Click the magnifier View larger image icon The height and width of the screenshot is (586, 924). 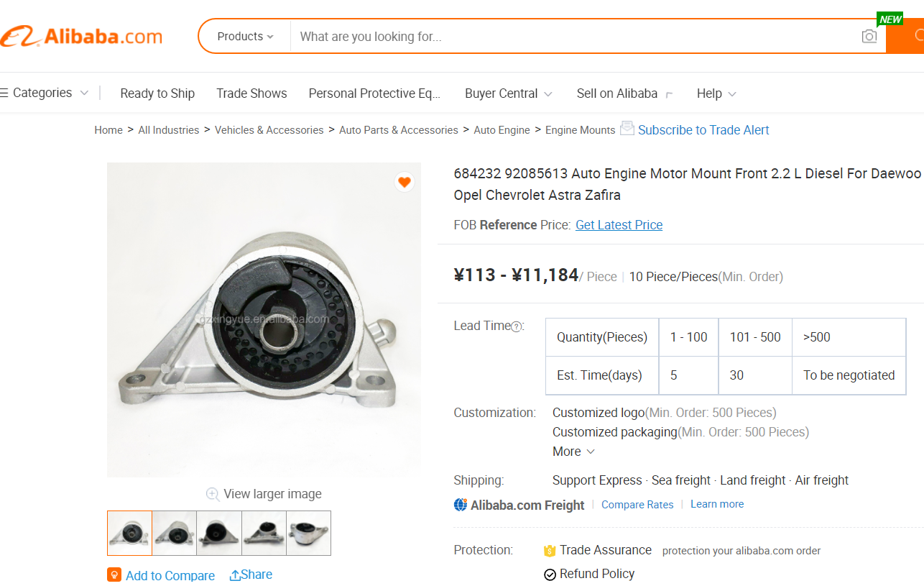pyautogui.click(x=213, y=494)
